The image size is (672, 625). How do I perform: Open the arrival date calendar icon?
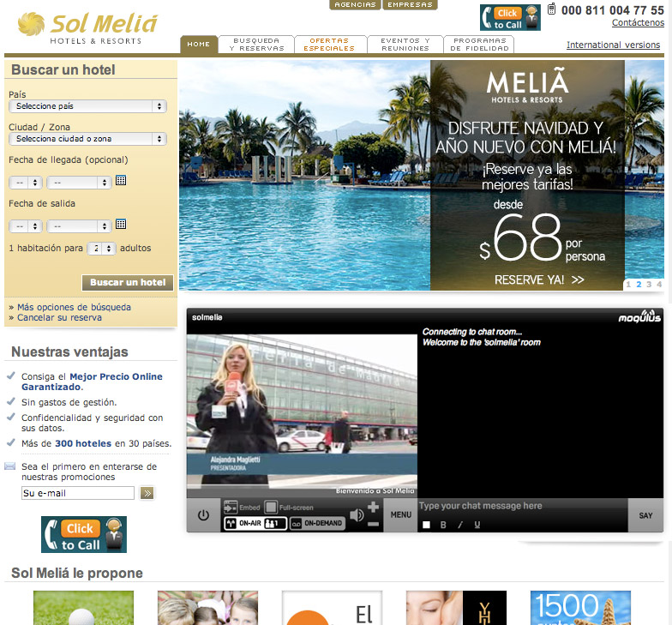121,181
